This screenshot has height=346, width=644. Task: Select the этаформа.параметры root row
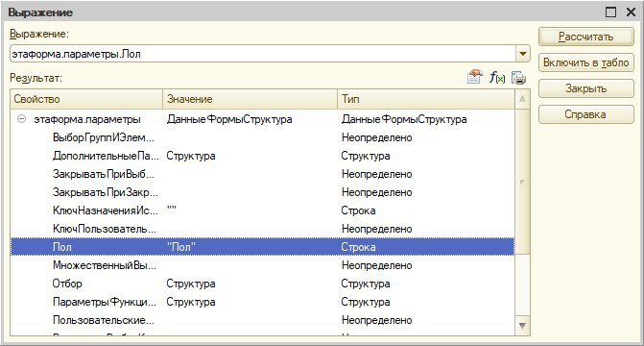click(262, 119)
